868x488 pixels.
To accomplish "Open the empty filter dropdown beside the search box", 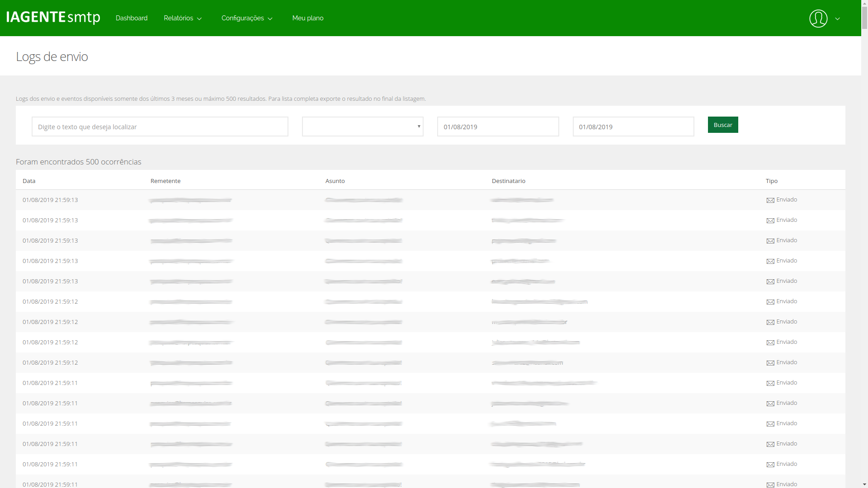I will click(362, 127).
